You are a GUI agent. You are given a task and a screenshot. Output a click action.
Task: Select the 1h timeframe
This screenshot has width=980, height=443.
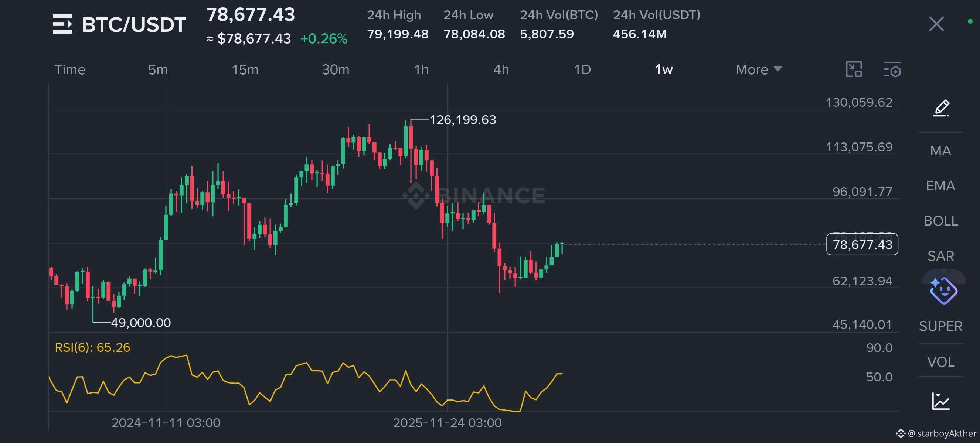(x=421, y=69)
